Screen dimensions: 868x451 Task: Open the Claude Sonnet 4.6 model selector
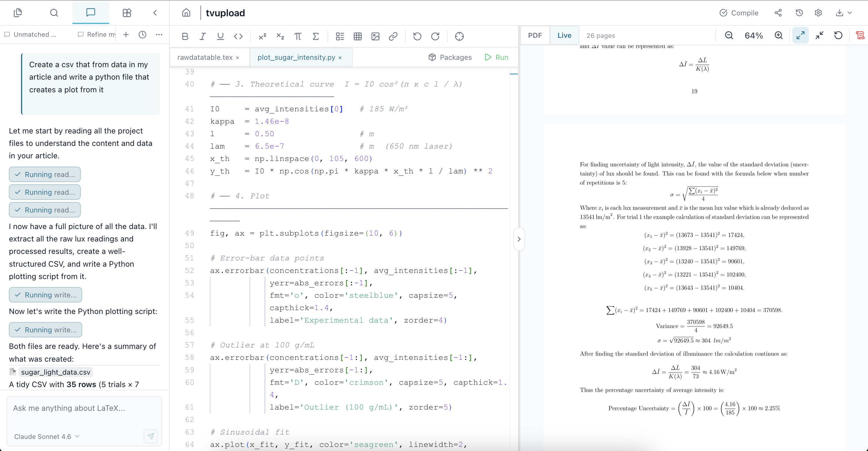click(x=47, y=436)
